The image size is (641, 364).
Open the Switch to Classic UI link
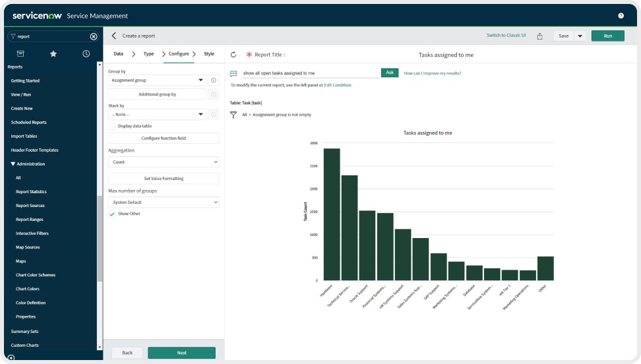pos(506,36)
